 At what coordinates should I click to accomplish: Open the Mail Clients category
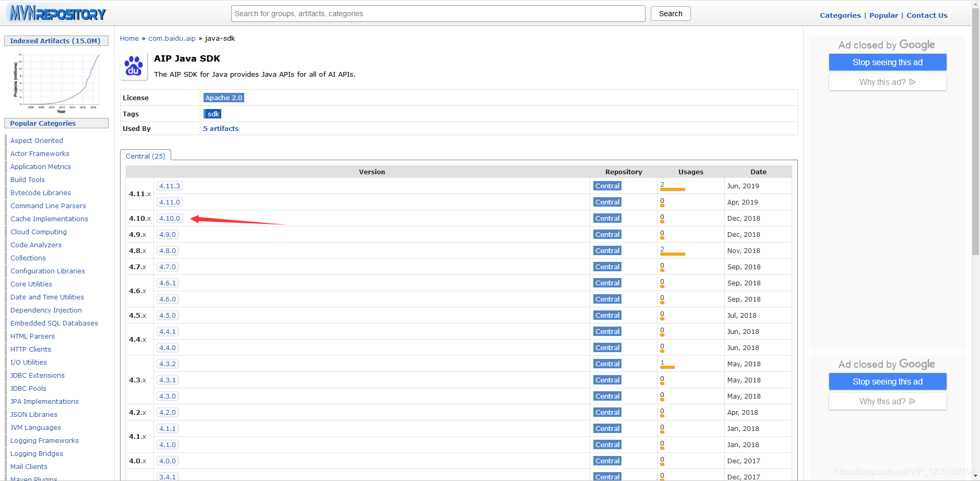coord(29,466)
